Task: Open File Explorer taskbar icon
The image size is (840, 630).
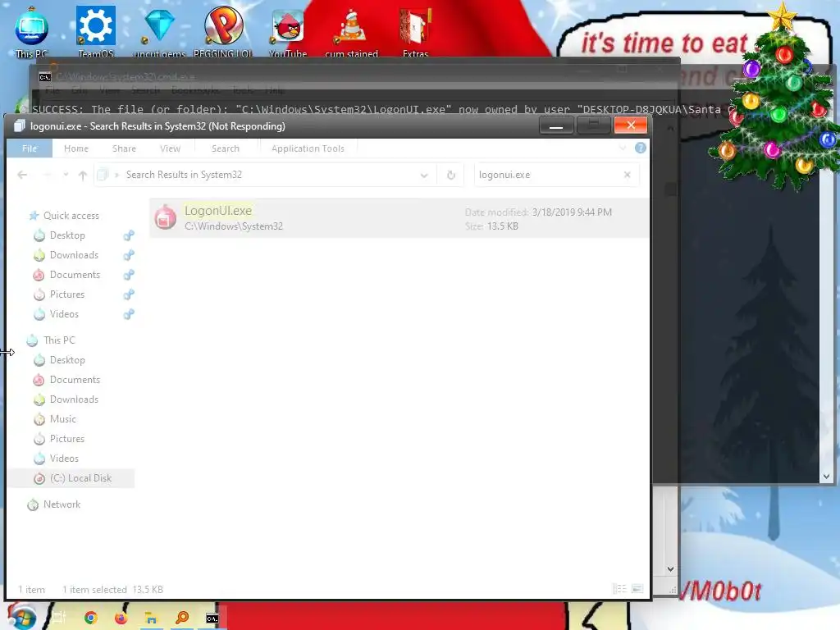Action: pyautogui.click(x=152, y=618)
